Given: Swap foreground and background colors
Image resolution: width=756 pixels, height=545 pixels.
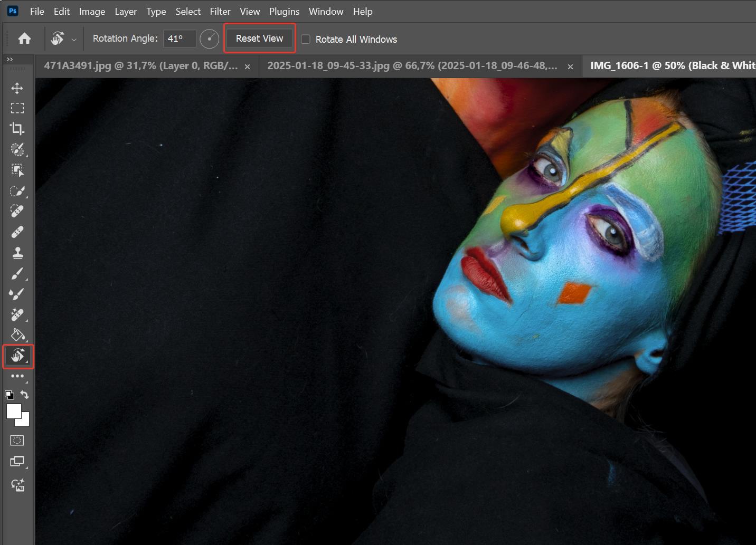Looking at the screenshot, I should click(x=25, y=394).
